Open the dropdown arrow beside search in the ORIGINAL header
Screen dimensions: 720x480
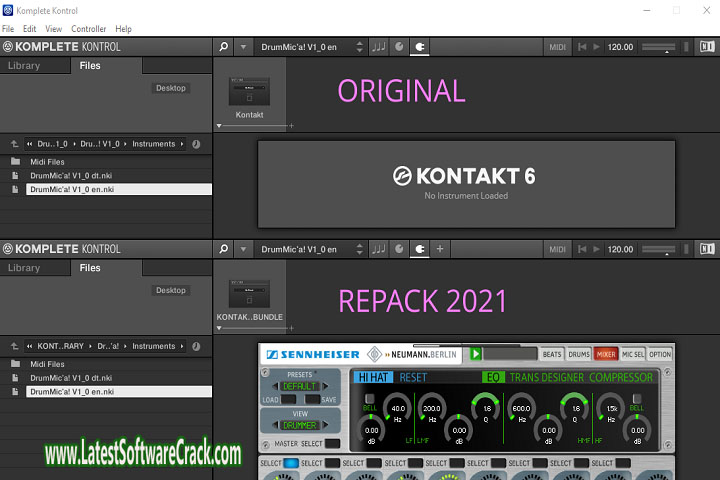click(243, 47)
